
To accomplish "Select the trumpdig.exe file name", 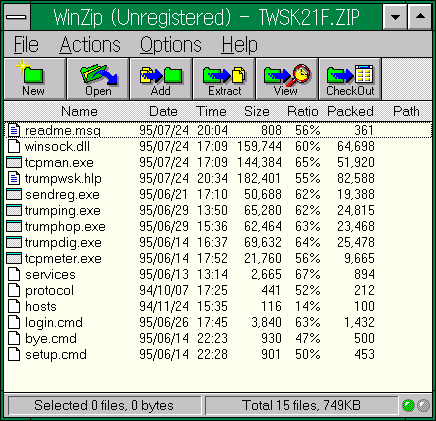I will click(63, 242).
